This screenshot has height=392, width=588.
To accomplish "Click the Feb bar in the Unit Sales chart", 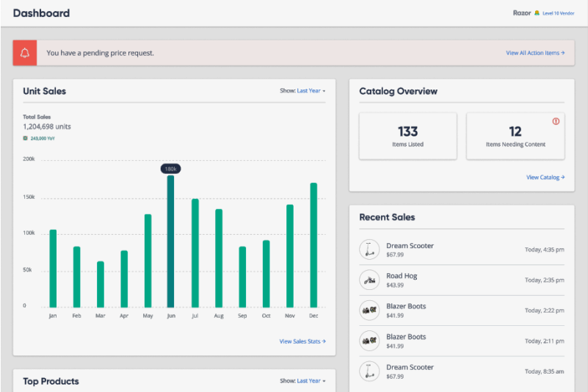I will tap(77, 277).
